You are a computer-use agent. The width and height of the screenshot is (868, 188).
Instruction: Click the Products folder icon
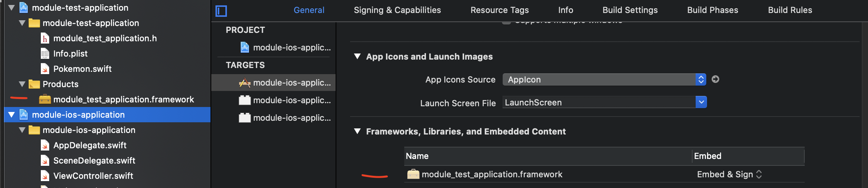34,84
